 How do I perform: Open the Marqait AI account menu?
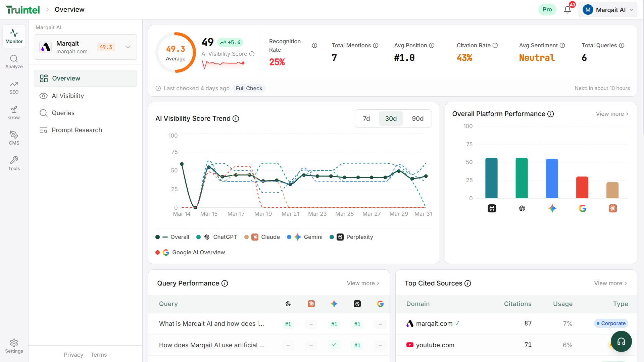tap(608, 10)
